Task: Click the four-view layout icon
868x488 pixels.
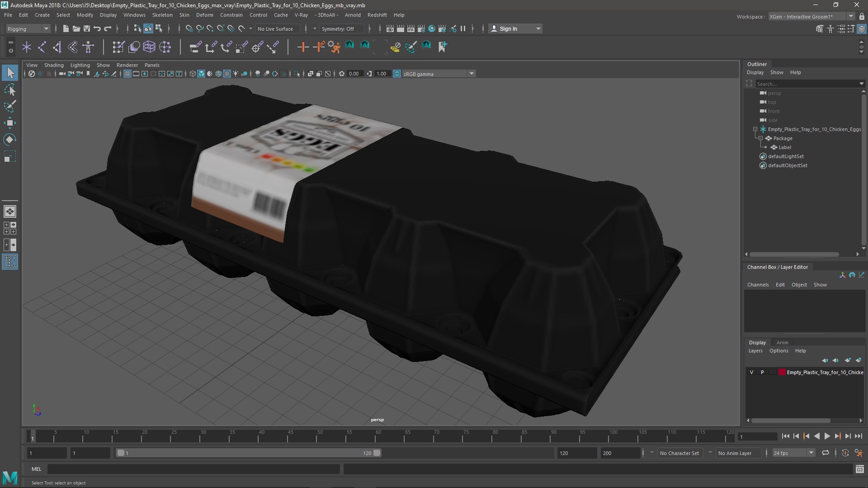Action: pyautogui.click(x=10, y=228)
